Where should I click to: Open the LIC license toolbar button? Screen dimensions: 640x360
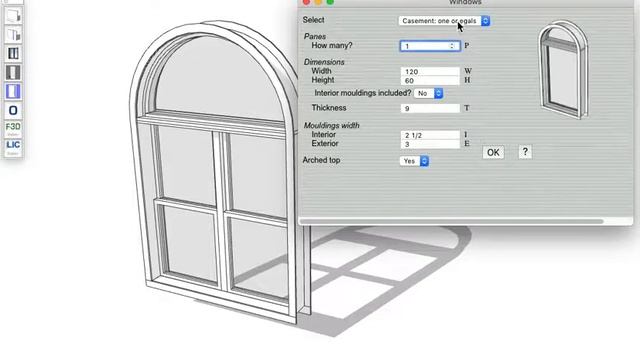(x=13, y=147)
